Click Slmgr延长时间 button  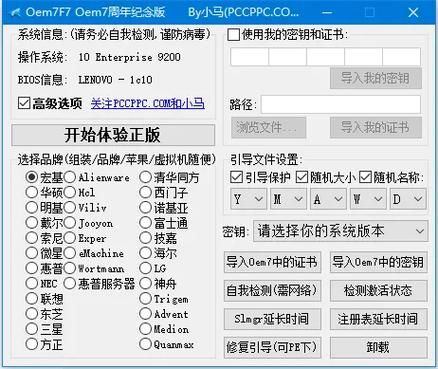(x=272, y=319)
